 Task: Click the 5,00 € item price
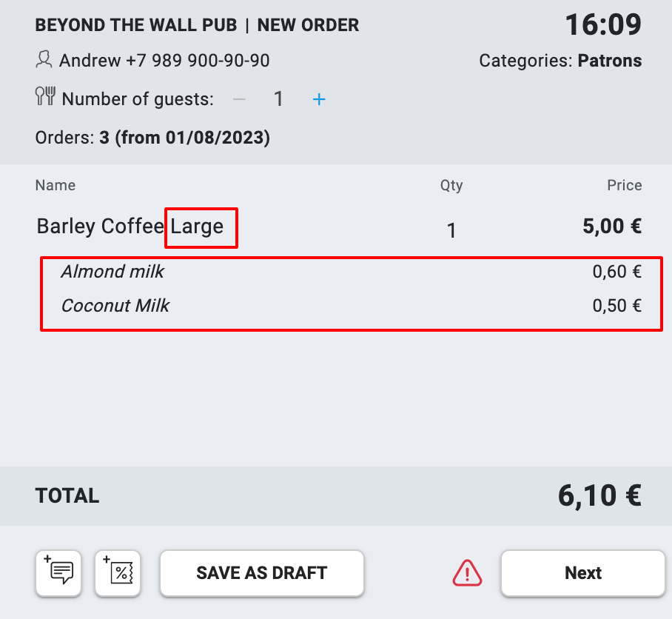pos(612,226)
